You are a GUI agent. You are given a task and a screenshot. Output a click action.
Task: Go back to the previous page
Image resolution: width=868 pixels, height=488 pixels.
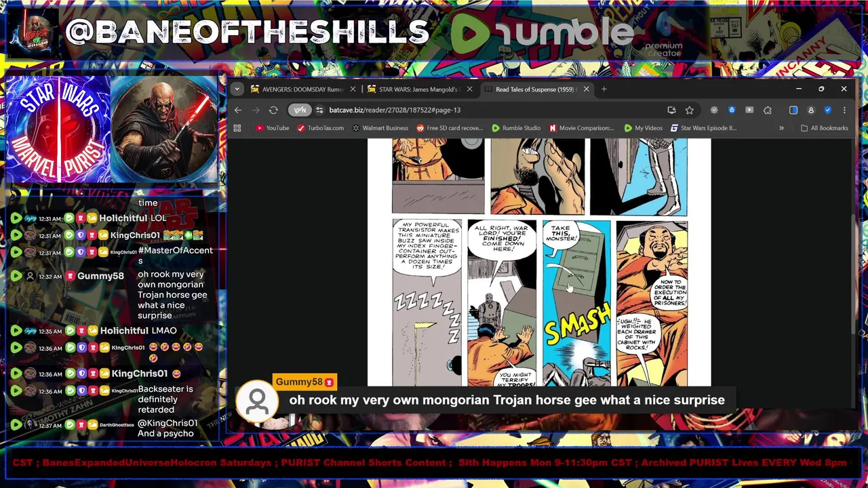pos(238,110)
